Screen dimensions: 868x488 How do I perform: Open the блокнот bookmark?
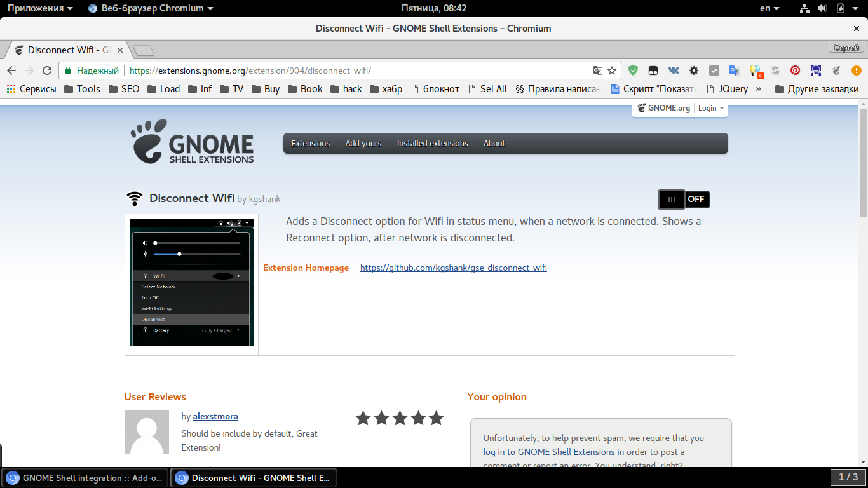435,89
